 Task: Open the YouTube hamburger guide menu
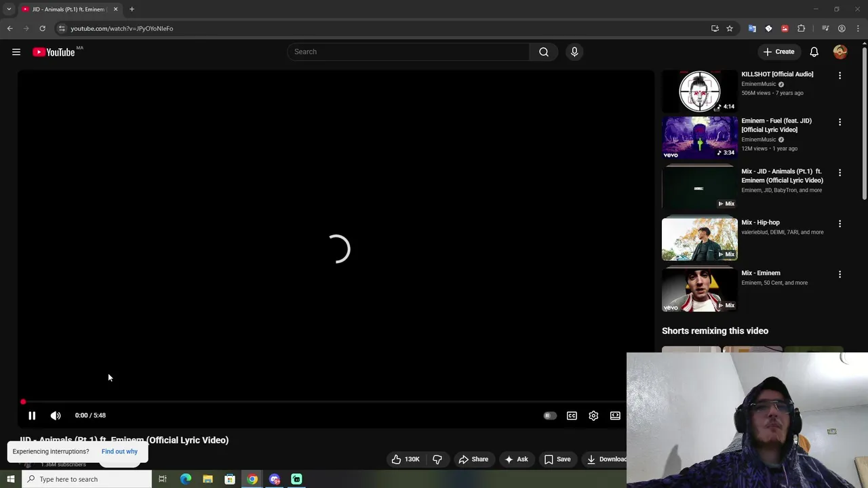(16, 52)
